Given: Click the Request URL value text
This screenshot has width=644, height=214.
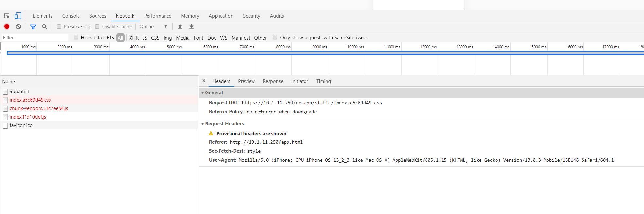Looking at the screenshot, I should pyautogui.click(x=312, y=103).
